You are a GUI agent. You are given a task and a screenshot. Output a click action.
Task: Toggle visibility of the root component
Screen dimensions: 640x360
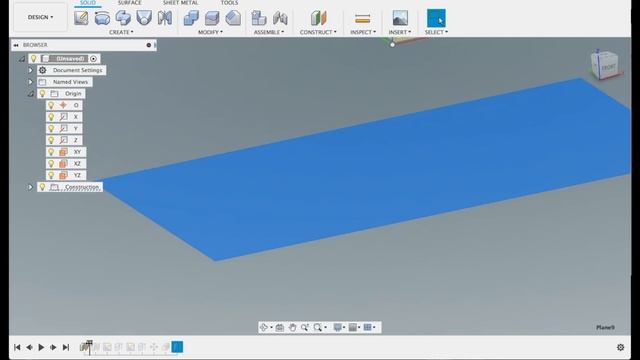(34, 58)
